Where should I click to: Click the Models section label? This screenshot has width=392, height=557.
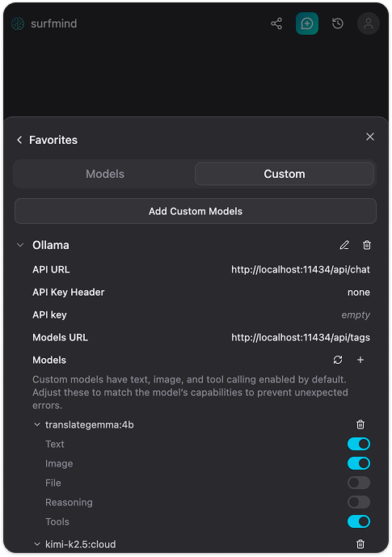49,360
